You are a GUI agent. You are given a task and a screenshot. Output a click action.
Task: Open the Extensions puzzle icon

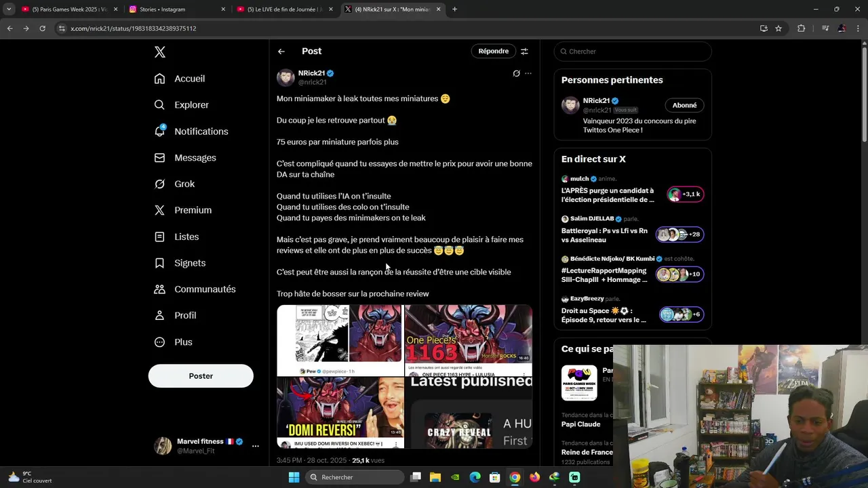pyautogui.click(x=801, y=28)
